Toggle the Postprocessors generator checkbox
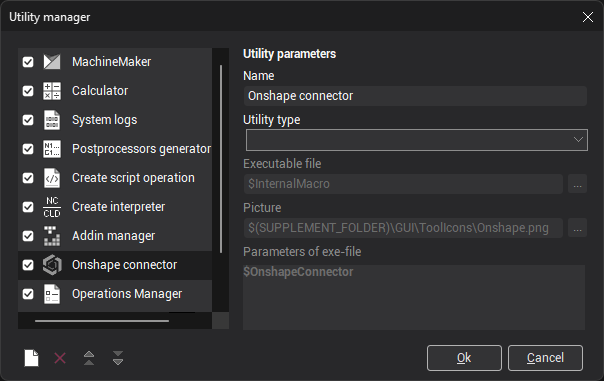604x381 pixels. 28,149
